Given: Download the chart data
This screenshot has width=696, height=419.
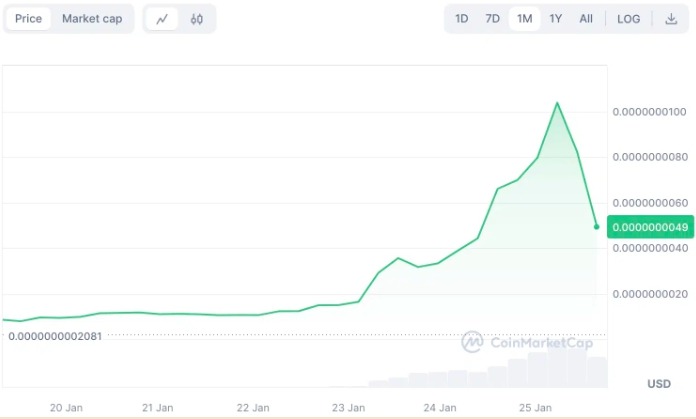Looking at the screenshot, I should (x=670, y=19).
